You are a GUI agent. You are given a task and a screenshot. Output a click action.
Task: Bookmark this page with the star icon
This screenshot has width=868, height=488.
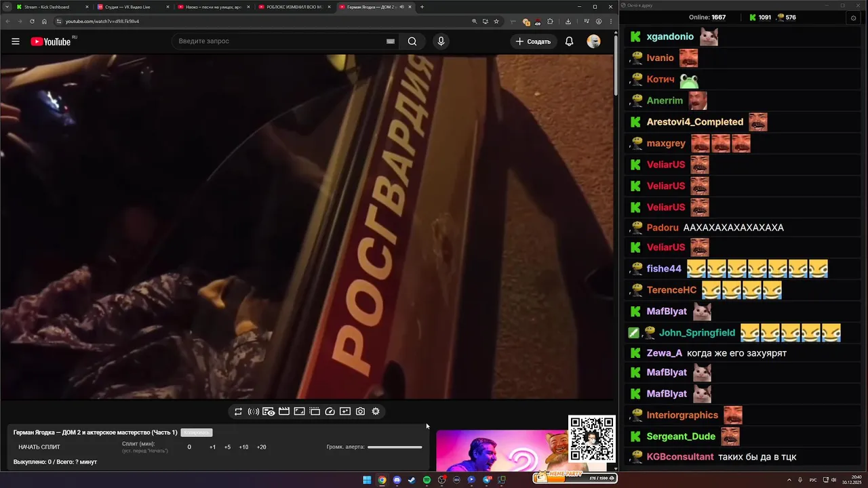click(x=496, y=21)
